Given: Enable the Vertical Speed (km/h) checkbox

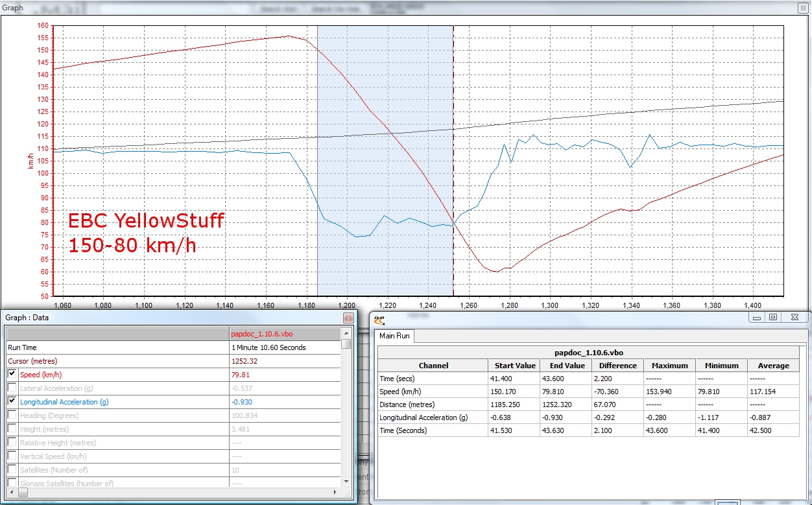Looking at the screenshot, I should coord(12,456).
